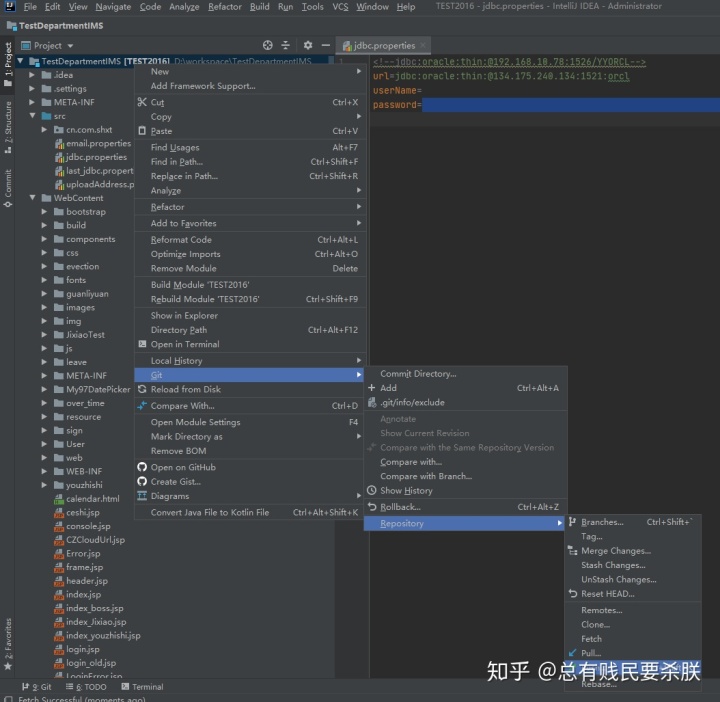Choose Open on GitHub
This screenshot has width=720, height=702.
coord(250,467)
